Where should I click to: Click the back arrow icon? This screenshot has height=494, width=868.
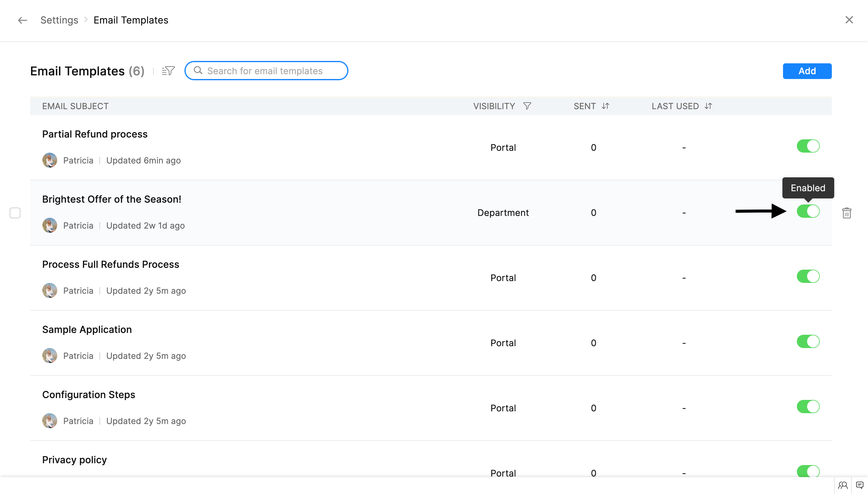coord(22,21)
